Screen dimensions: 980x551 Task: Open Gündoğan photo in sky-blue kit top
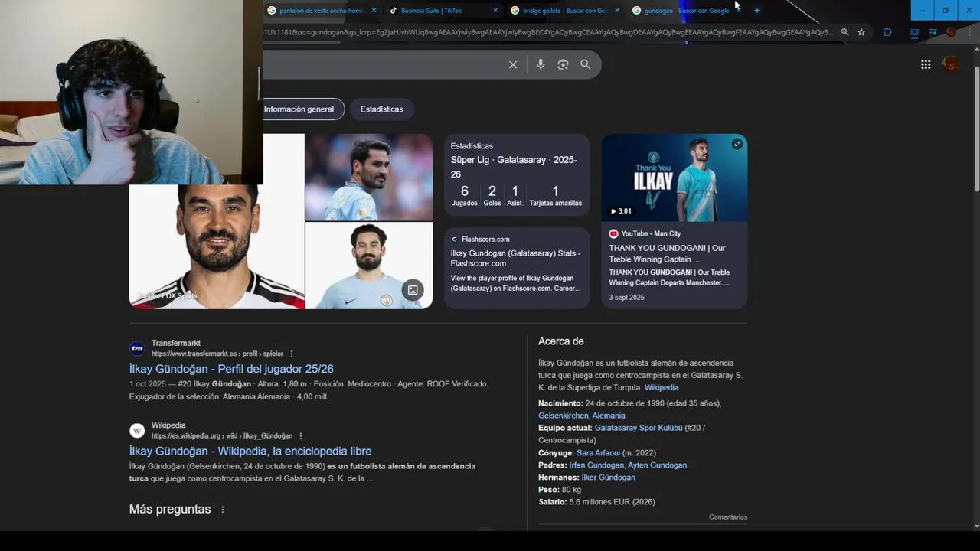pyautogui.click(x=369, y=177)
